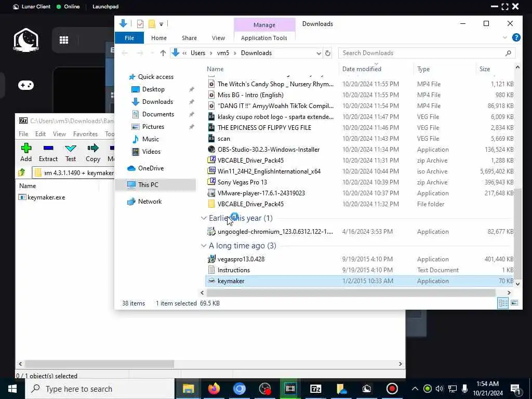Open the Home ribbon tab
The width and height of the screenshot is (532, 399).
[x=159, y=38]
